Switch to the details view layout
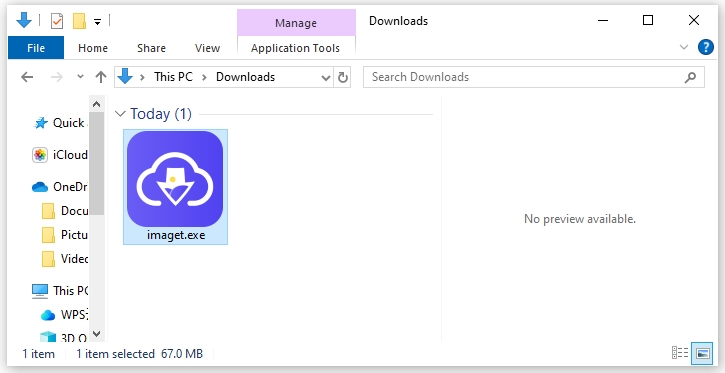725x373 pixels. [x=680, y=353]
